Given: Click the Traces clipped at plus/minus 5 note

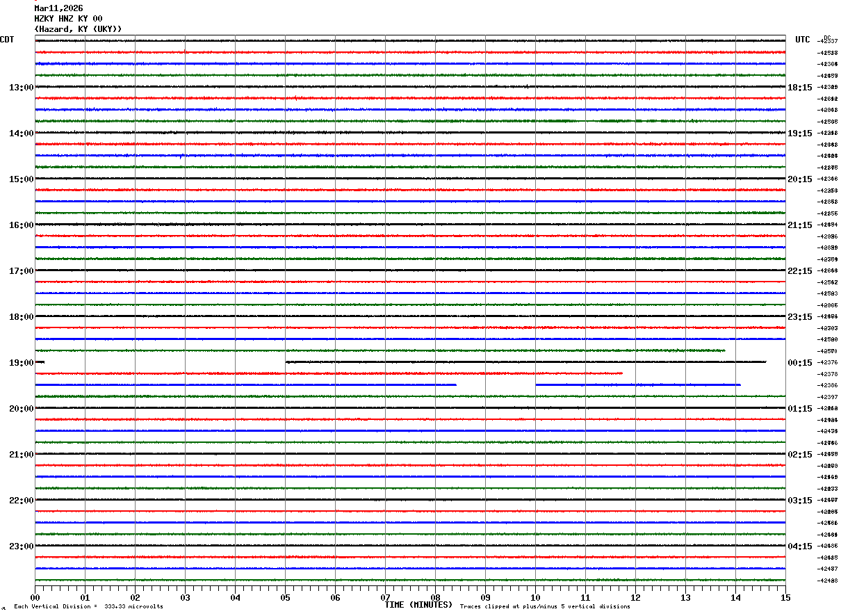Looking at the screenshot, I should [x=545, y=607].
